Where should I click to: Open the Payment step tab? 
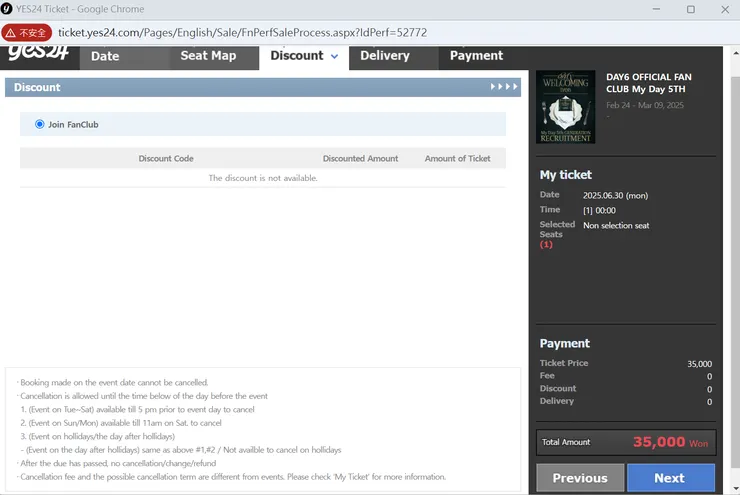tap(476, 56)
